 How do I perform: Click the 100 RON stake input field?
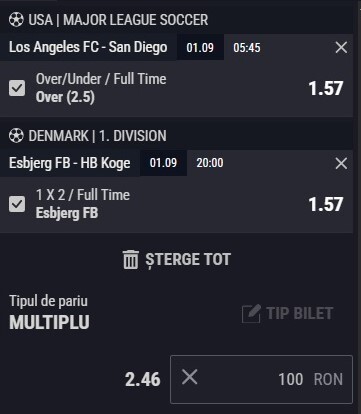pos(261,379)
